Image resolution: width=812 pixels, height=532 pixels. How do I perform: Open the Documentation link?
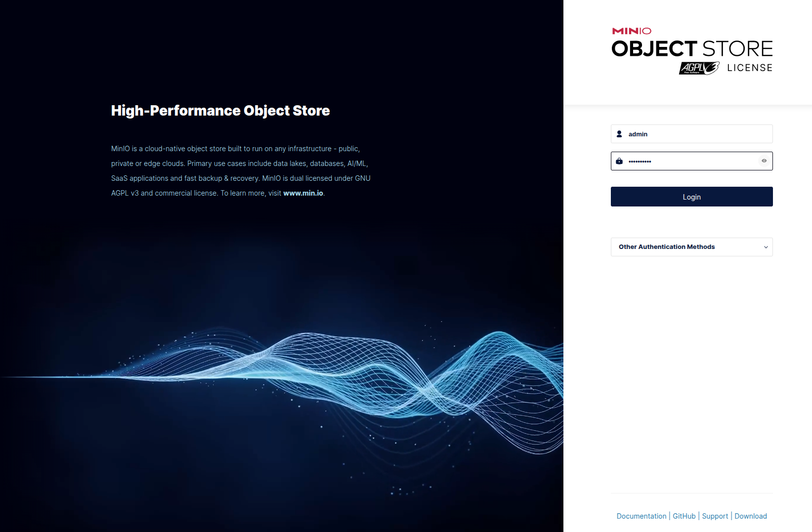(641, 516)
